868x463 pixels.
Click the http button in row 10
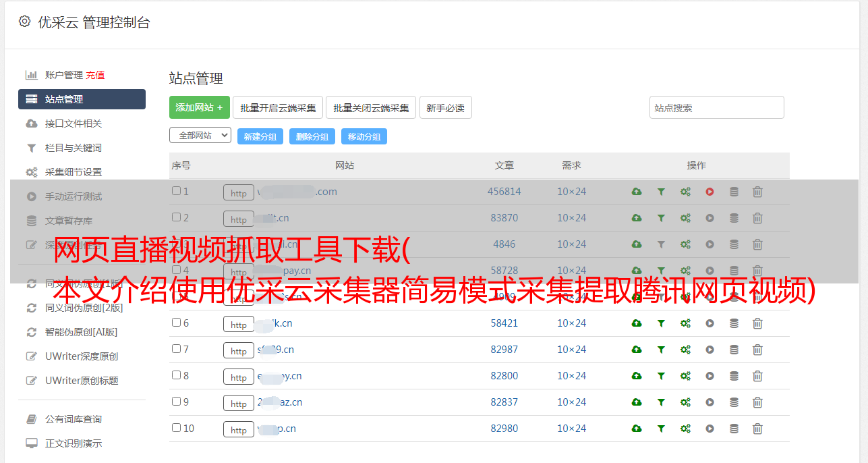pos(239,429)
